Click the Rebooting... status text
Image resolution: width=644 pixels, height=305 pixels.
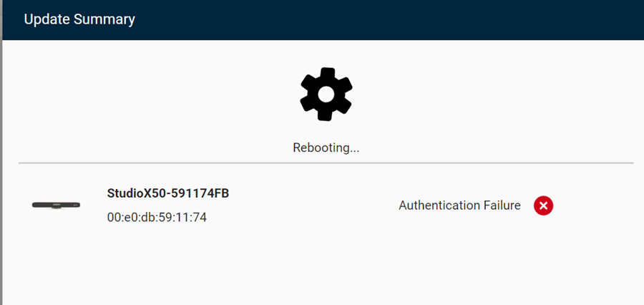tap(326, 147)
